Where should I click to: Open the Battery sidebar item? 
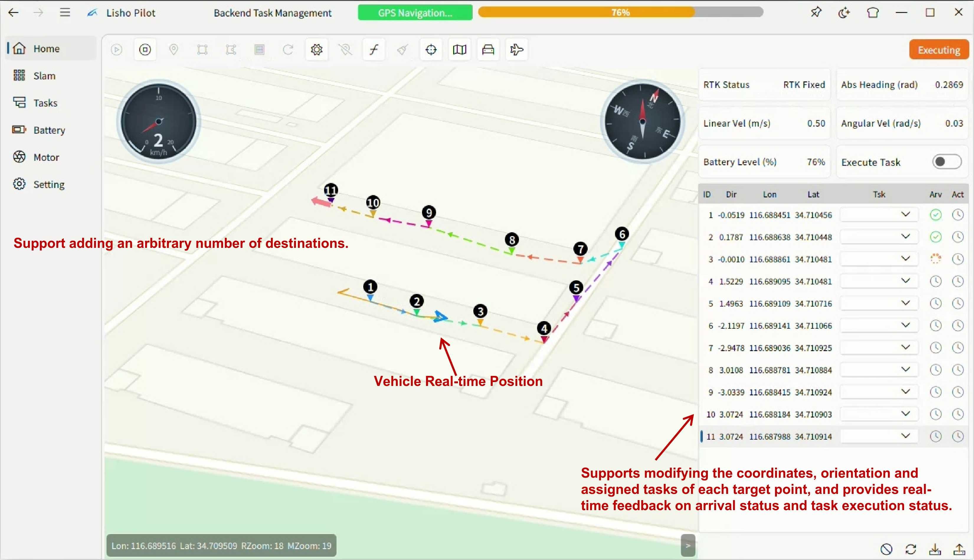tap(51, 130)
